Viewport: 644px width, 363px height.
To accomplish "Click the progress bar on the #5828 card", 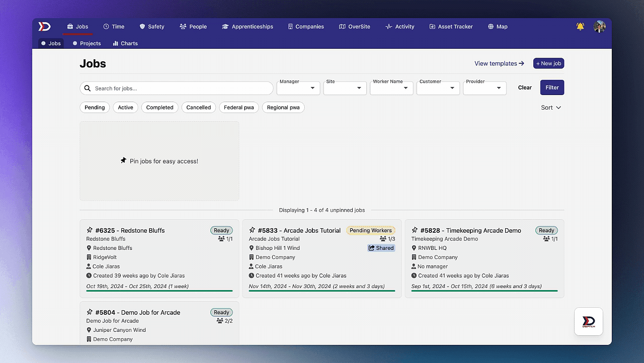I will coord(485,291).
